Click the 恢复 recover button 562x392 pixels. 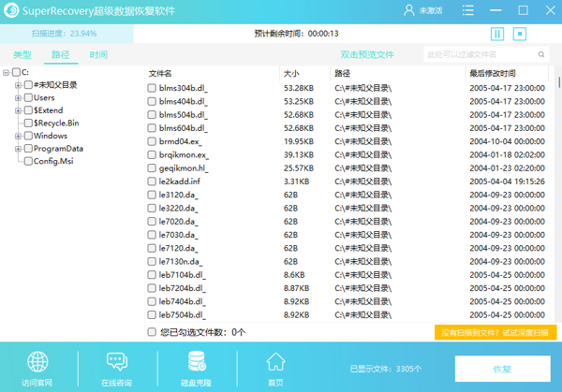click(x=502, y=369)
